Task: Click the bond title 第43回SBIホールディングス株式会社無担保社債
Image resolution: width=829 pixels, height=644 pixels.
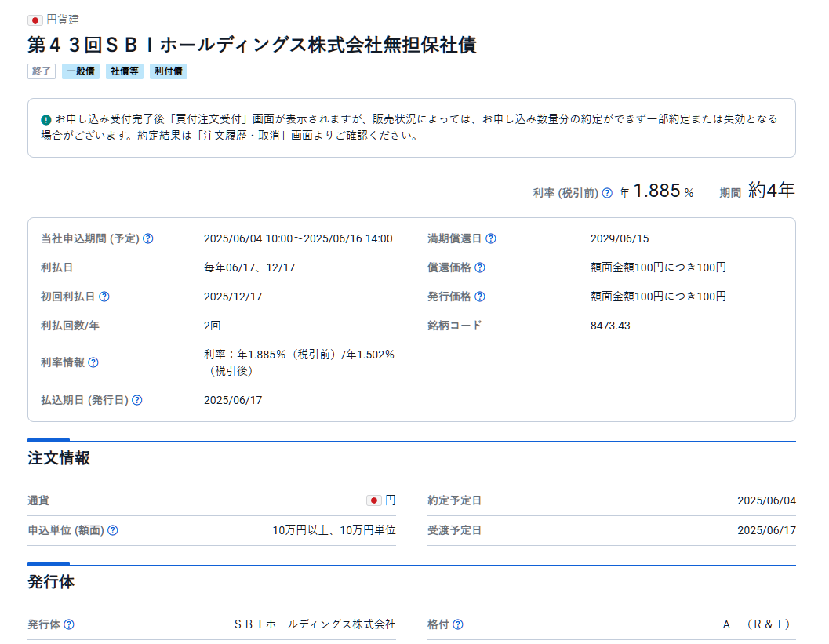Action: (253, 45)
